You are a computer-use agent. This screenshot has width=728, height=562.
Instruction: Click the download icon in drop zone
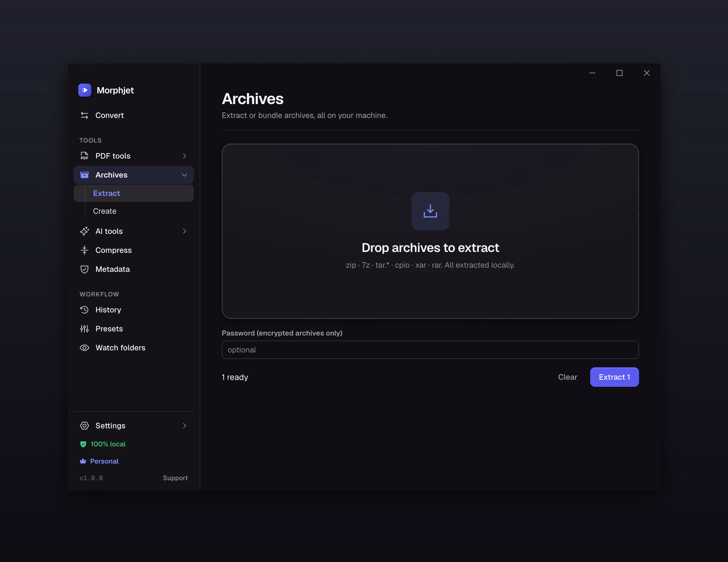coord(430,211)
